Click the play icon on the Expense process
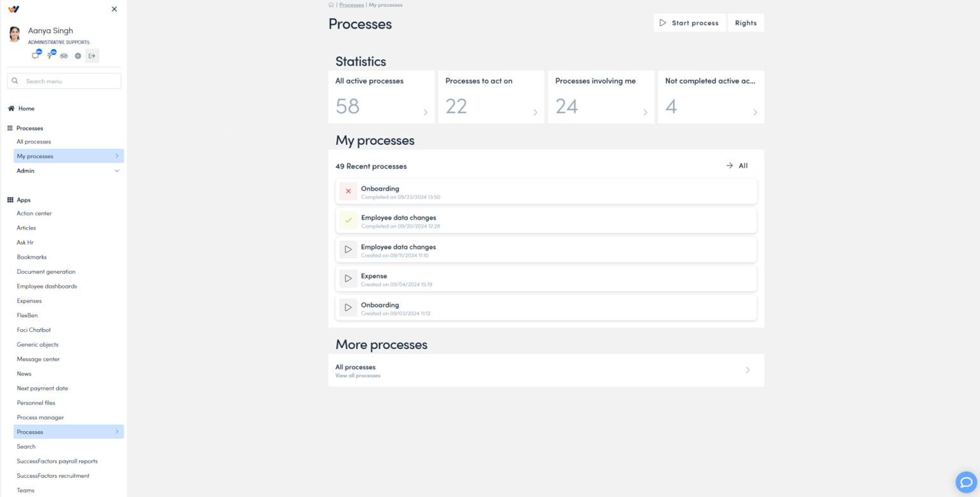 (x=348, y=278)
